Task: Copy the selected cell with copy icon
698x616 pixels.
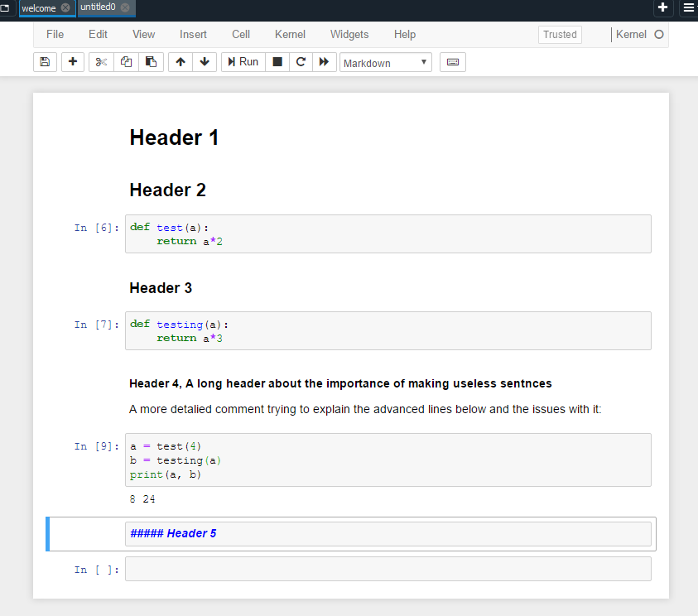Action: [126, 61]
